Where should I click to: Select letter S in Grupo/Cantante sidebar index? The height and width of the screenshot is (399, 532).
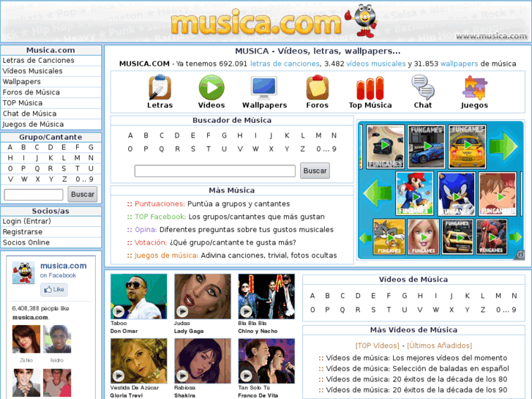(64, 168)
